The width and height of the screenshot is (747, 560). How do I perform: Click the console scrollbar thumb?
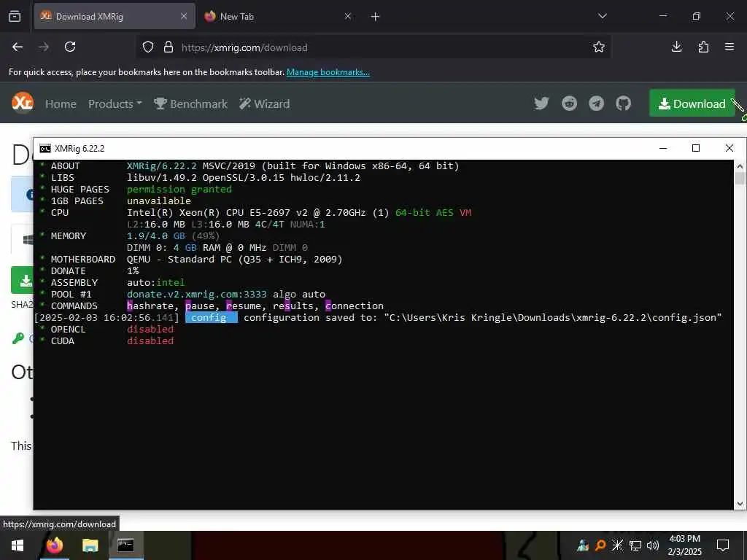[x=740, y=179]
